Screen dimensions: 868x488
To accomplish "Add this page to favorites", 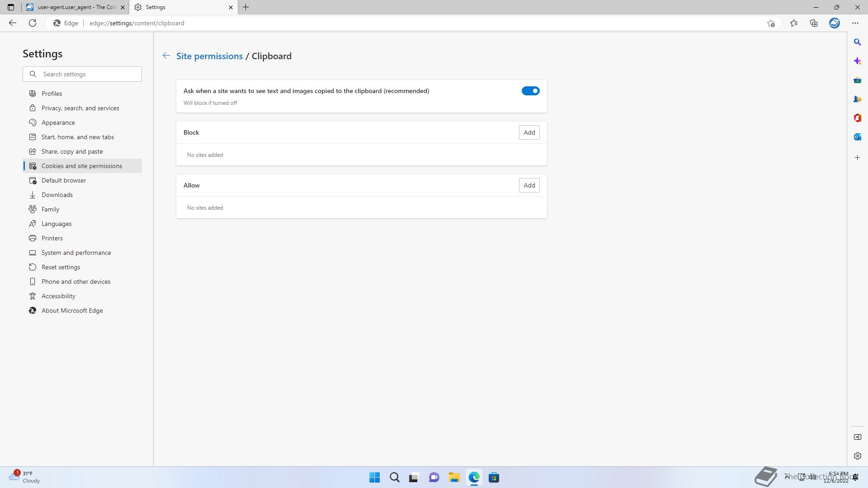I will tap(771, 23).
